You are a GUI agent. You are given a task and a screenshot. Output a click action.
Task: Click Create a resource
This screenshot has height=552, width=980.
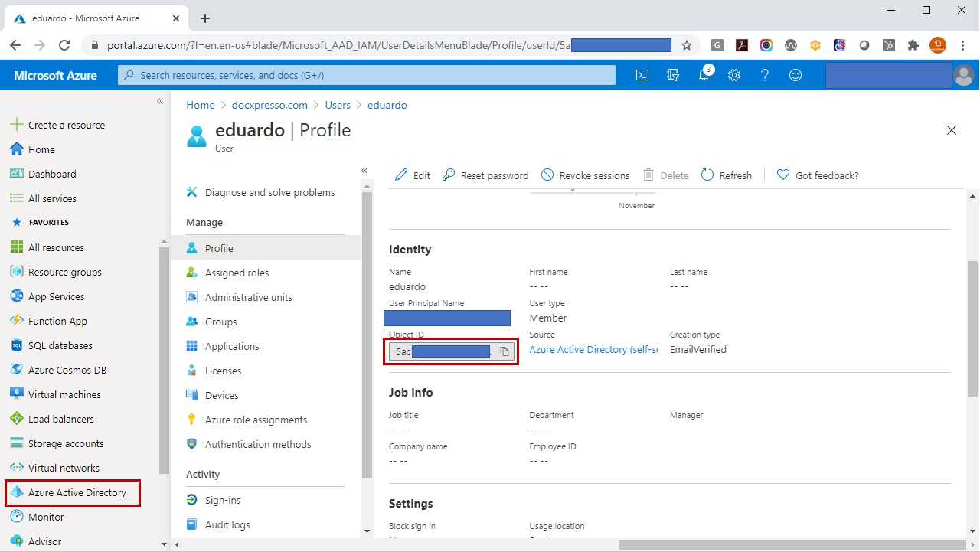pos(58,125)
